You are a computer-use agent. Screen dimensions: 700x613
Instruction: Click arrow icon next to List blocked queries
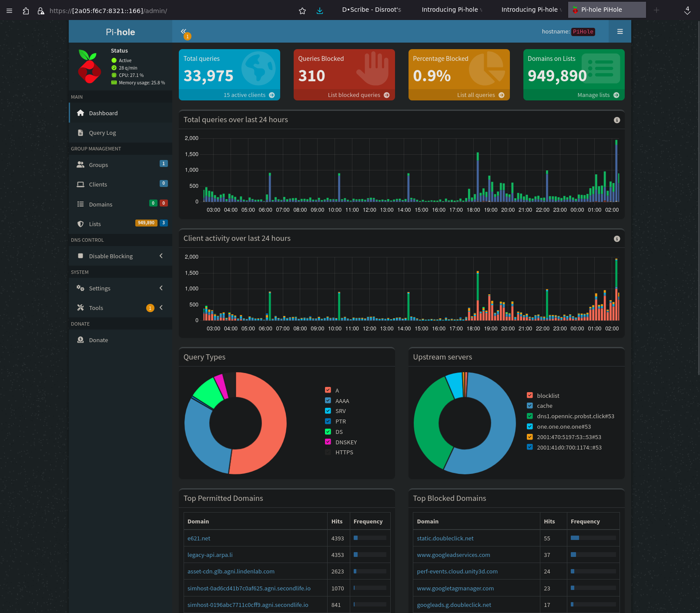pyautogui.click(x=387, y=95)
